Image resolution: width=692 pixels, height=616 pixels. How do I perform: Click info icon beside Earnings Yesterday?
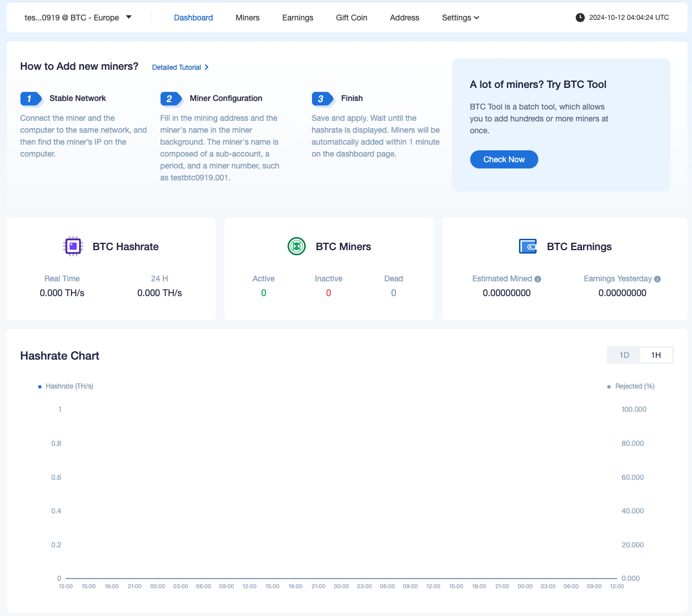[x=657, y=279]
